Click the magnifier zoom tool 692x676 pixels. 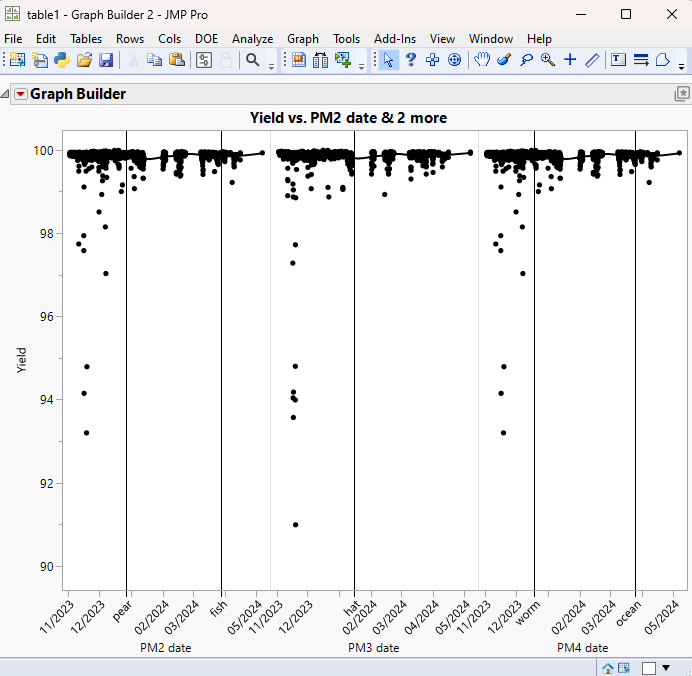point(548,60)
